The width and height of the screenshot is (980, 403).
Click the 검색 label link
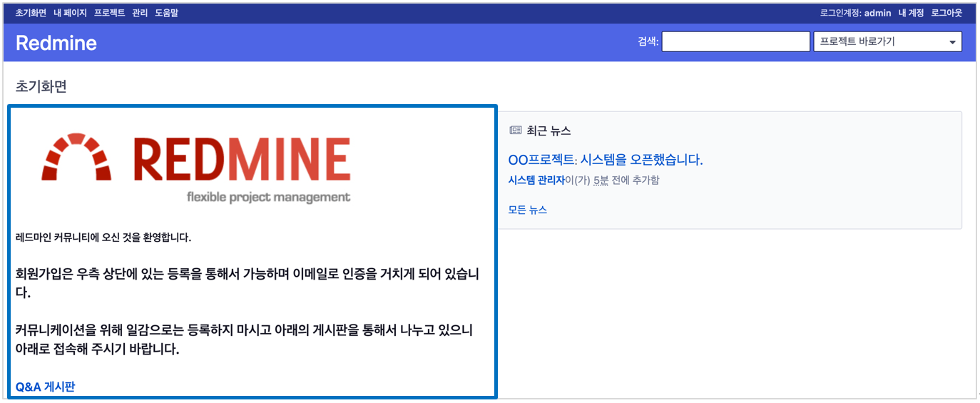point(647,41)
